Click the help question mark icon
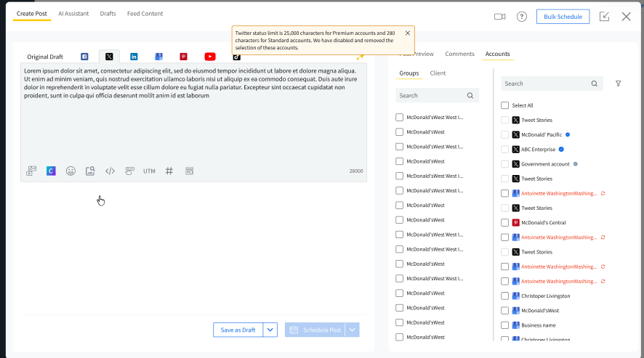Screen dimensions: 644x358 pos(521,17)
